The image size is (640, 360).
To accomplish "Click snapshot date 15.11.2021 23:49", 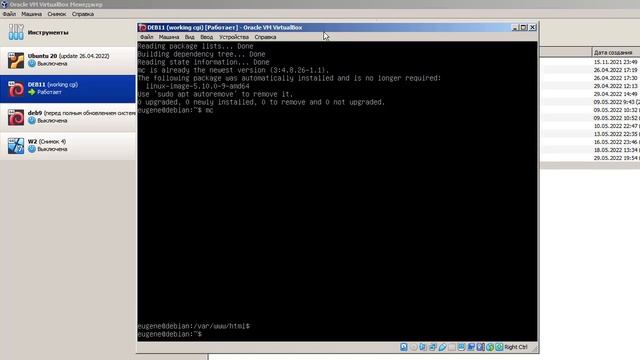I will click(615, 62).
